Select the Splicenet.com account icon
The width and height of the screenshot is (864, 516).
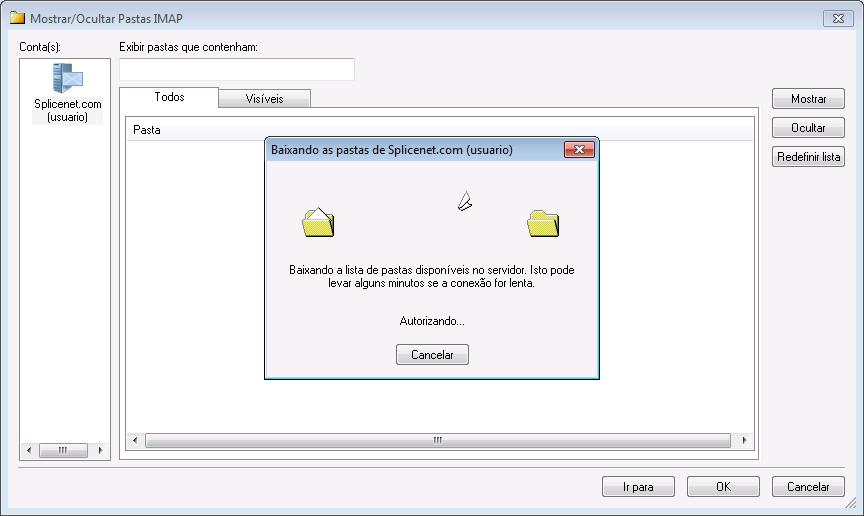(x=68, y=77)
